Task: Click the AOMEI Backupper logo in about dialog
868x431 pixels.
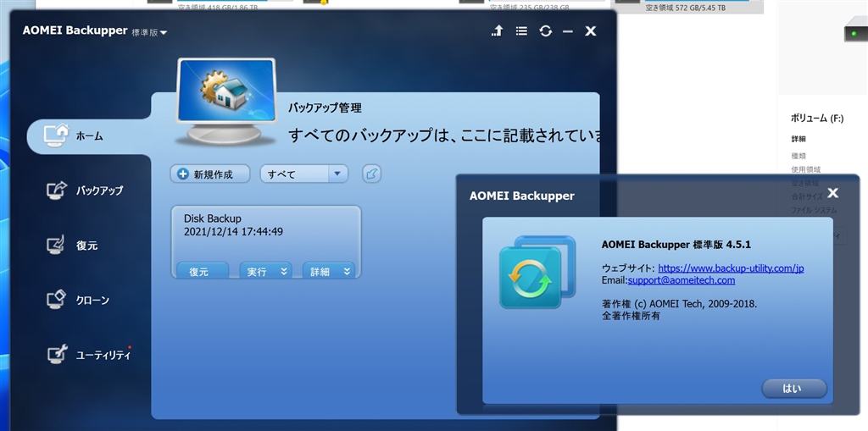Action: coord(537,272)
